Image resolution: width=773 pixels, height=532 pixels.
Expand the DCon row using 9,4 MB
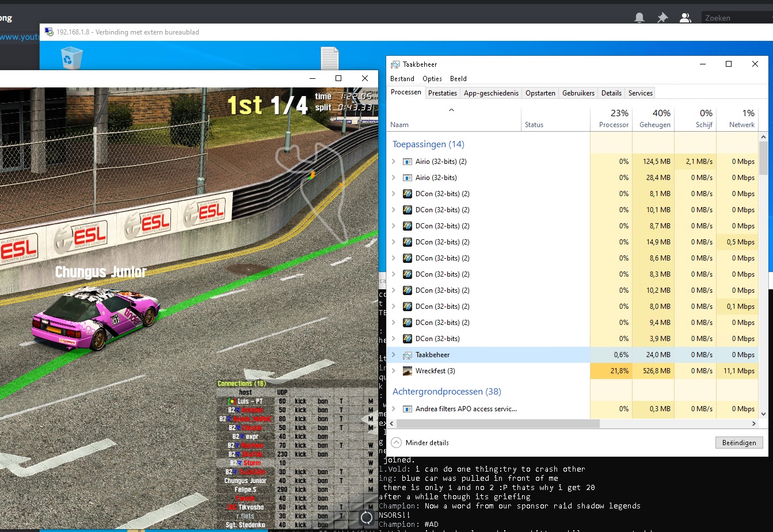click(394, 323)
